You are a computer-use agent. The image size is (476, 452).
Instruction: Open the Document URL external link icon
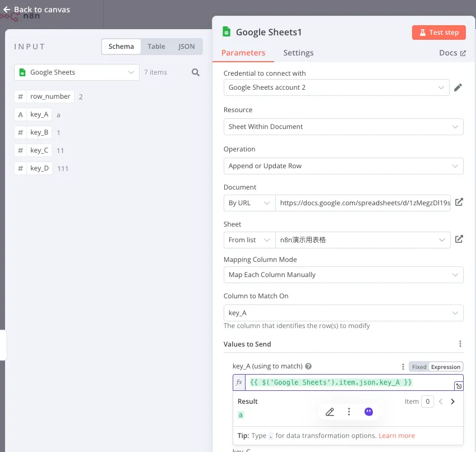[x=459, y=202]
